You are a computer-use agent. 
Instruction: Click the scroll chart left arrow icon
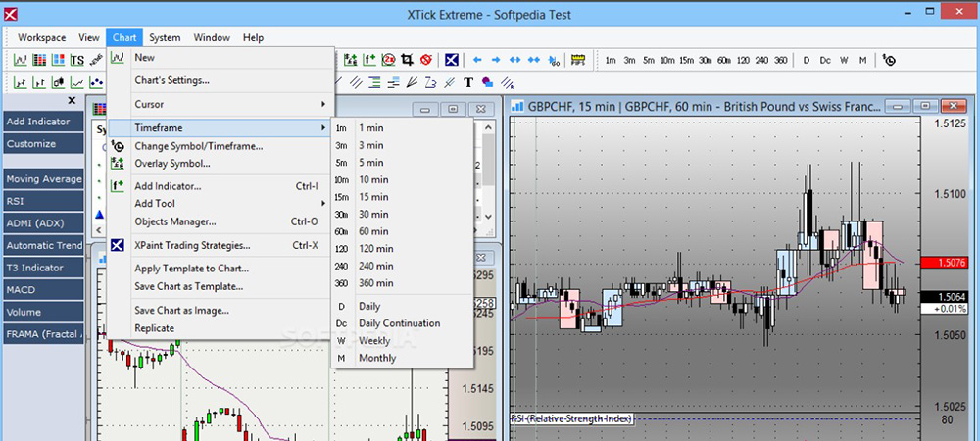click(x=478, y=60)
